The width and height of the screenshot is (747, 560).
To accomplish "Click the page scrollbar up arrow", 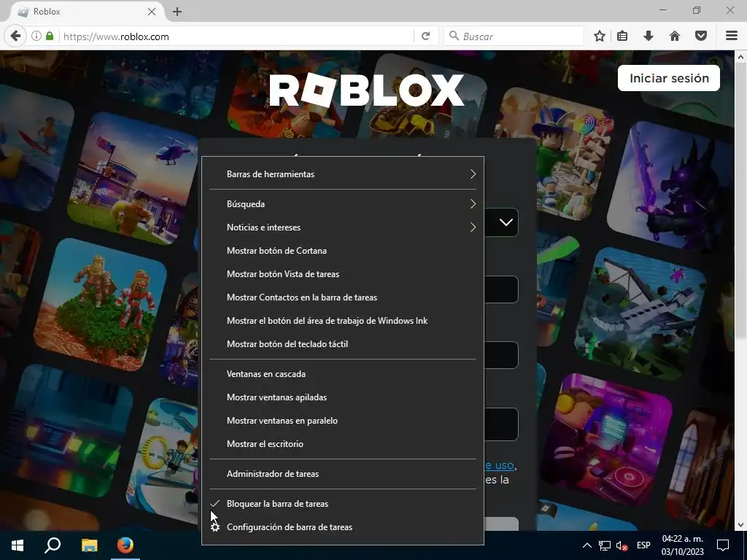I will 741,57.
